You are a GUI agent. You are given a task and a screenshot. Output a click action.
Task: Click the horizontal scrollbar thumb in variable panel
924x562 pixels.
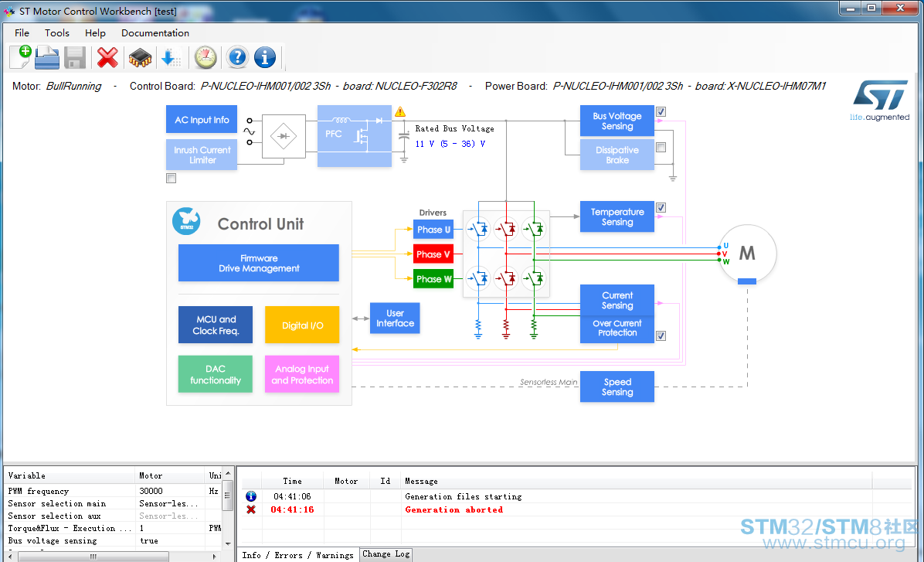click(x=93, y=557)
